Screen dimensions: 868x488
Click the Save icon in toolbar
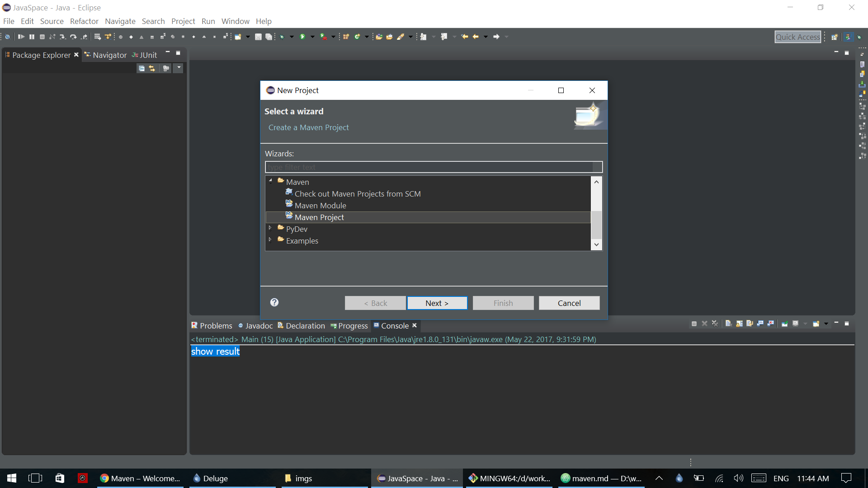(x=258, y=37)
